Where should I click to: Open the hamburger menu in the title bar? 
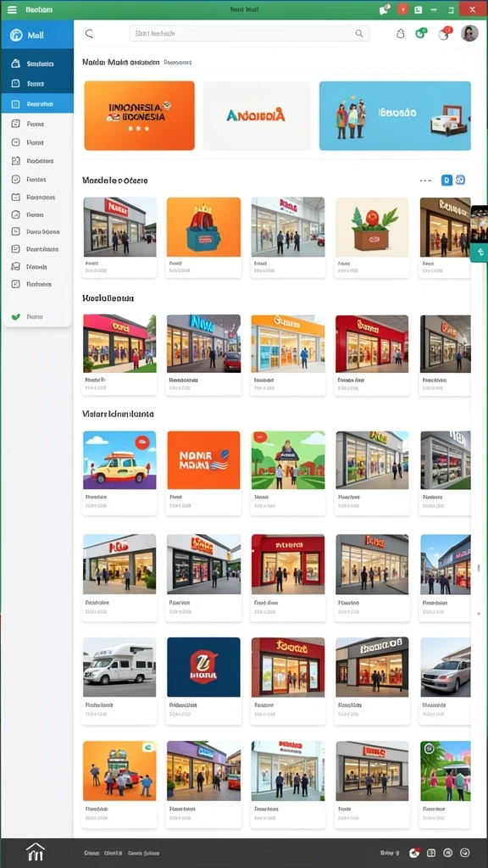(x=12, y=9)
